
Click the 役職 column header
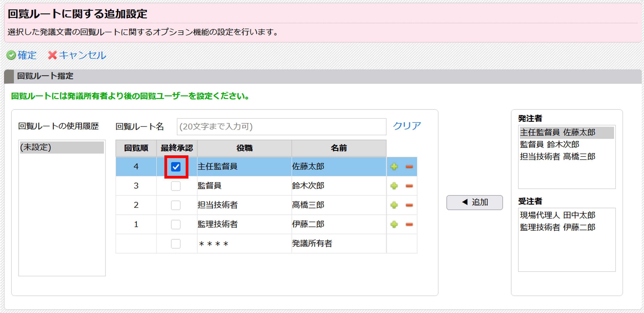(244, 148)
